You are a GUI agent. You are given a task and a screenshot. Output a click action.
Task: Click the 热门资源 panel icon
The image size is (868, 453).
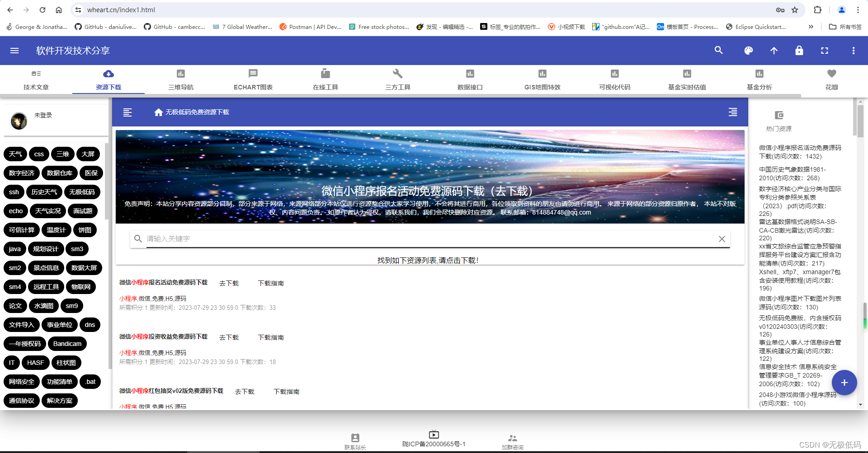pyautogui.click(x=779, y=115)
